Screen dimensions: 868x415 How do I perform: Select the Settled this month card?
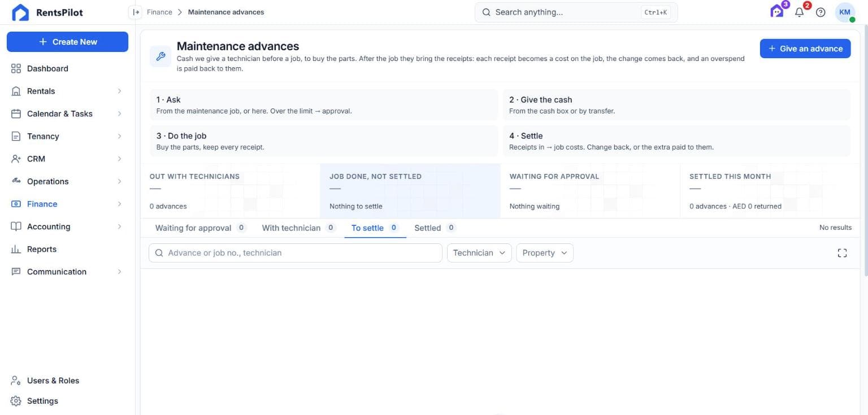click(770, 191)
